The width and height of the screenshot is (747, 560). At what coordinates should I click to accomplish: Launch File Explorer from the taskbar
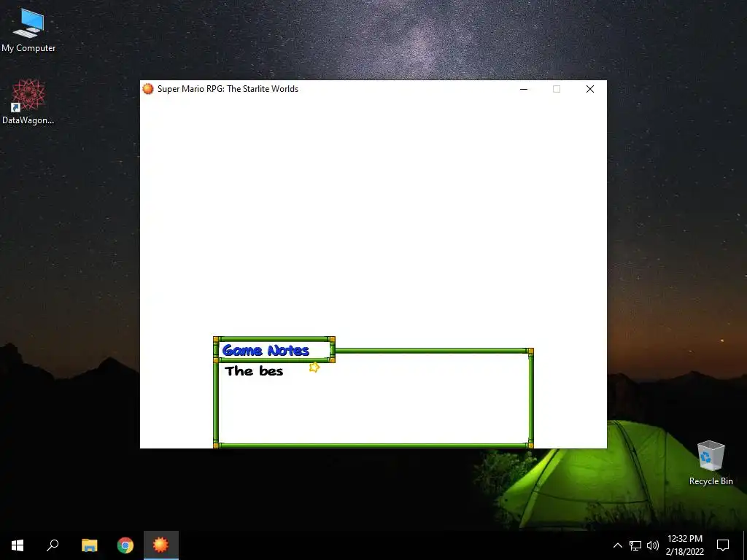(89, 545)
